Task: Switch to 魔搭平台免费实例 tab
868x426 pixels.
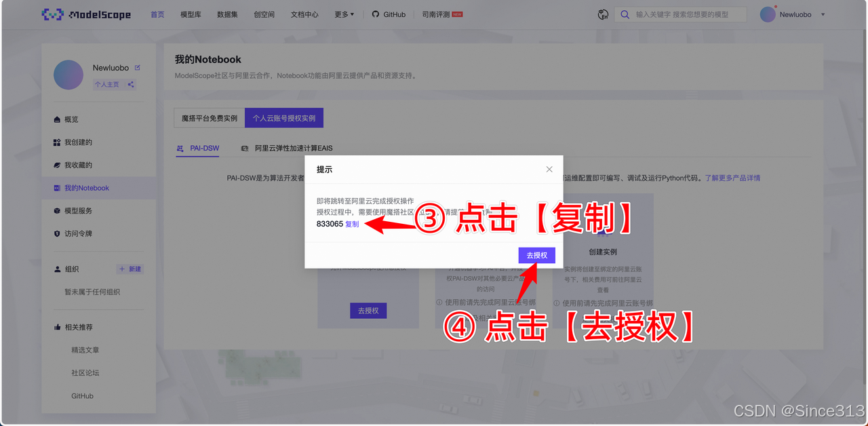Action: pyautogui.click(x=210, y=118)
